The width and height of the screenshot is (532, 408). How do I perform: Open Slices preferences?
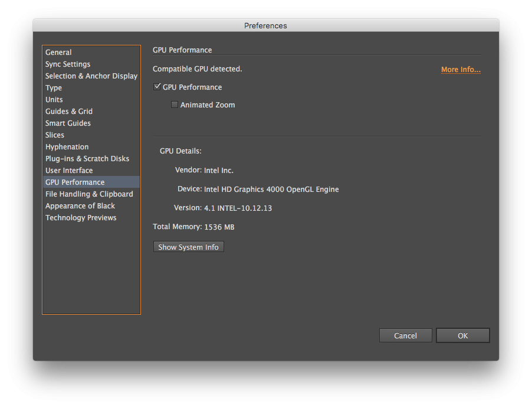pyautogui.click(x=91, y=135)
